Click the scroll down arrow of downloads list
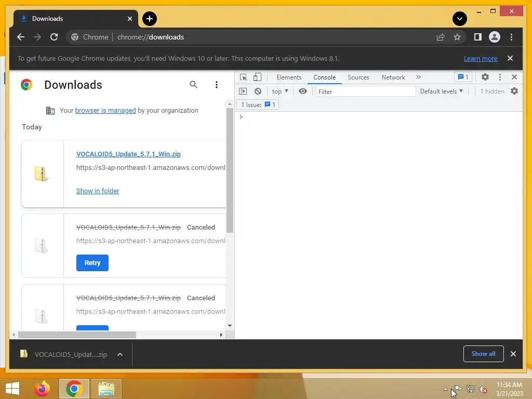 coord(230,326)
